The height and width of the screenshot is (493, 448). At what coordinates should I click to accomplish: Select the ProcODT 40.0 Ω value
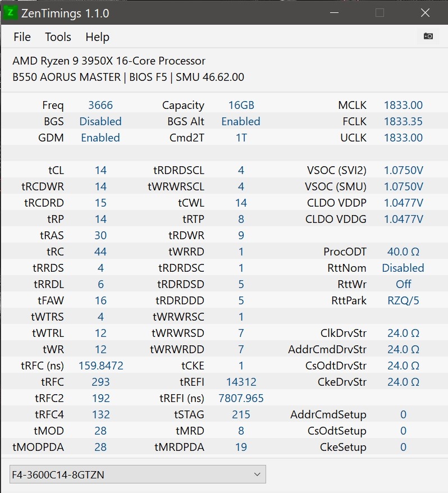click(x=403, y=252)
